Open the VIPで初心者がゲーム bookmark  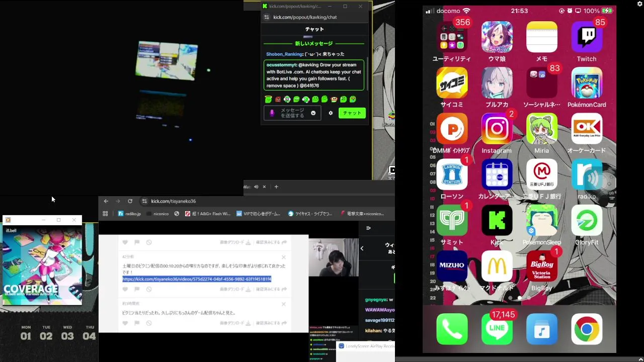tap(259, 214)
